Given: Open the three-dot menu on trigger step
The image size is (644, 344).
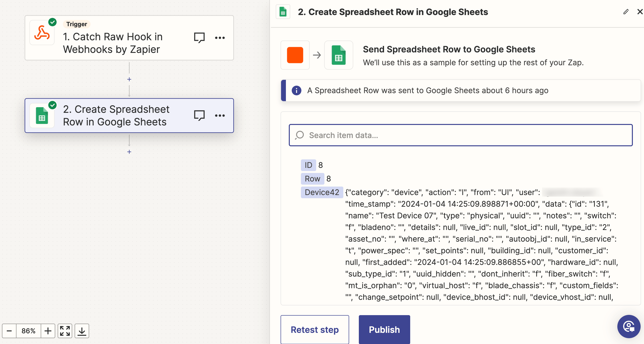Looking at the screenshot, I should 220,38.
